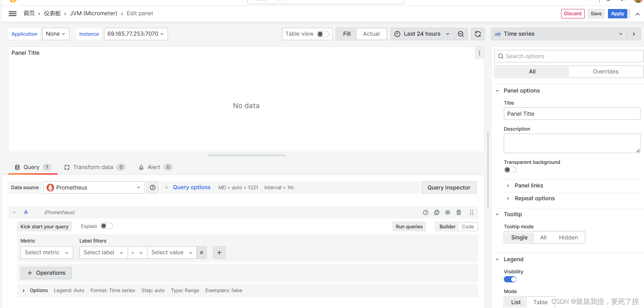The height and width of the screenshot is (308, 644).
Task: Select the Overrides tab
Action: [x=605, y=72]
